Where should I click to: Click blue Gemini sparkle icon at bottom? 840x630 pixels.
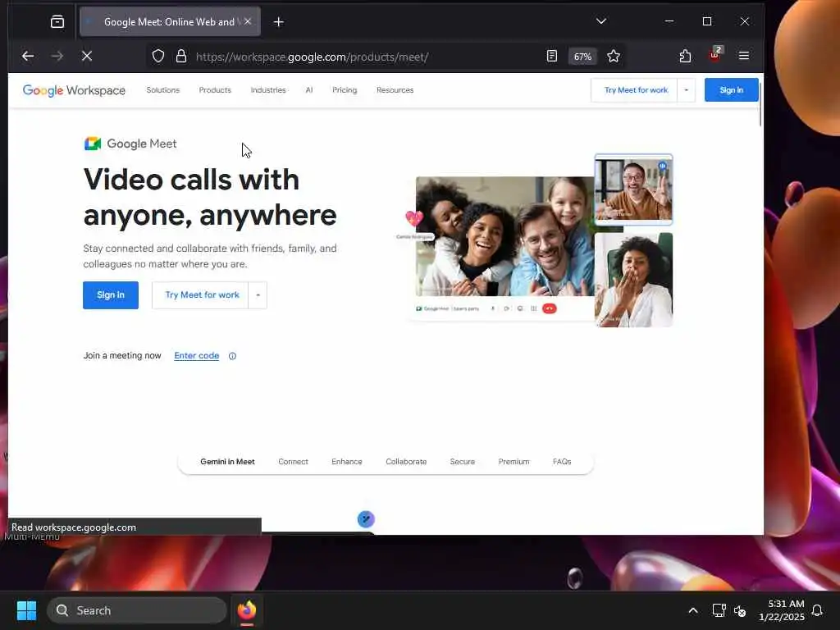(x=366, y=519)
